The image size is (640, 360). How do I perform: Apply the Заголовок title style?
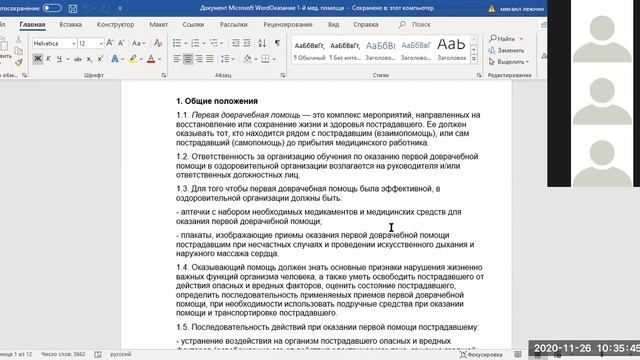pyautogui.click(x=451, y=50)
